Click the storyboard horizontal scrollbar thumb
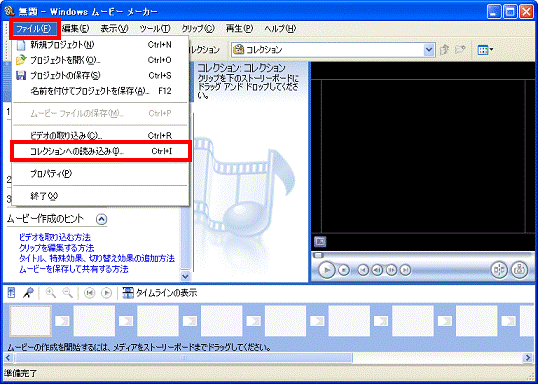This screenshot has width=538, height=384. click(x=184, y=358)
